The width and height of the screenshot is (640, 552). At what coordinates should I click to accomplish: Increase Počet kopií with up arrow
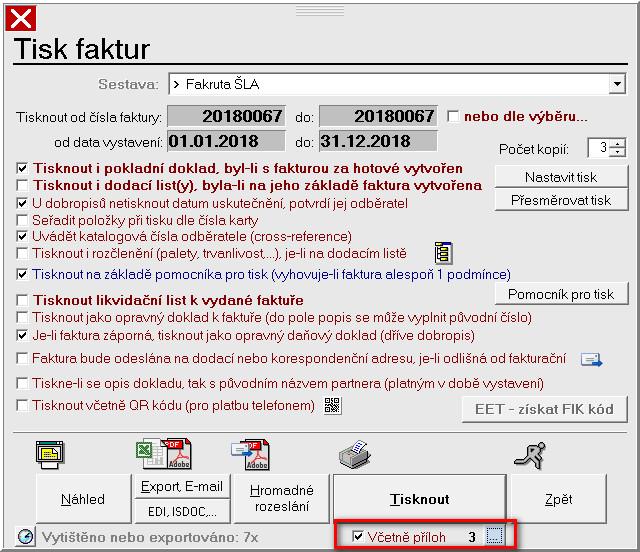coord(618,143)
